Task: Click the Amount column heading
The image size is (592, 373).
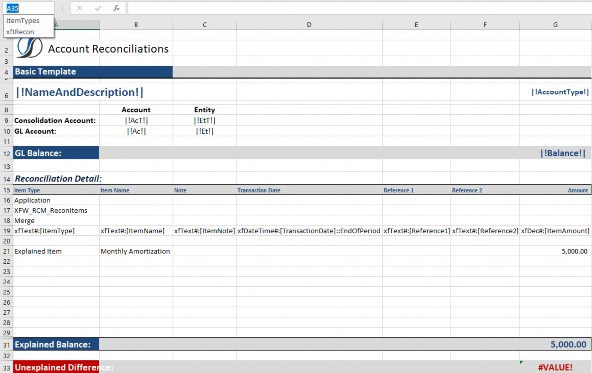Action: pyautogui.click(x=578, y=190)
